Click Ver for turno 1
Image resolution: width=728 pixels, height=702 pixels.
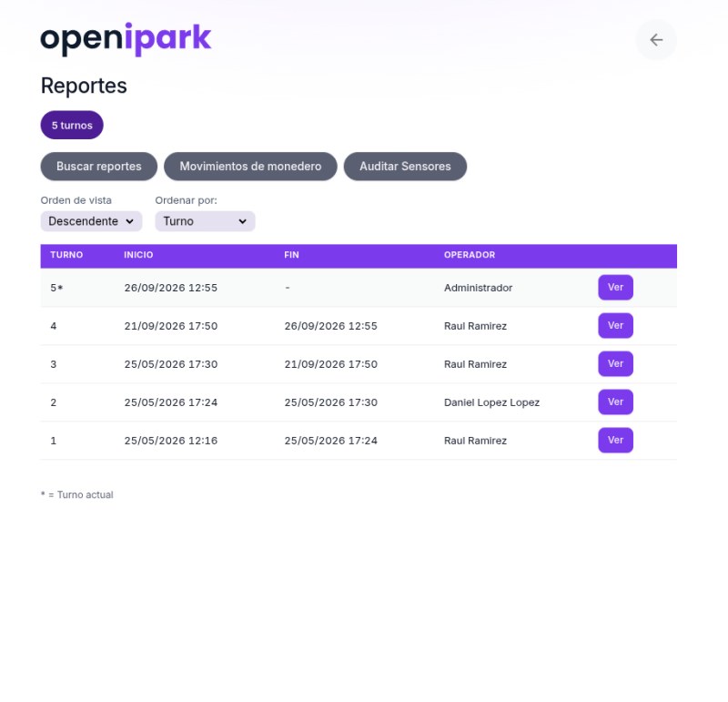click(x=615, y=440)
